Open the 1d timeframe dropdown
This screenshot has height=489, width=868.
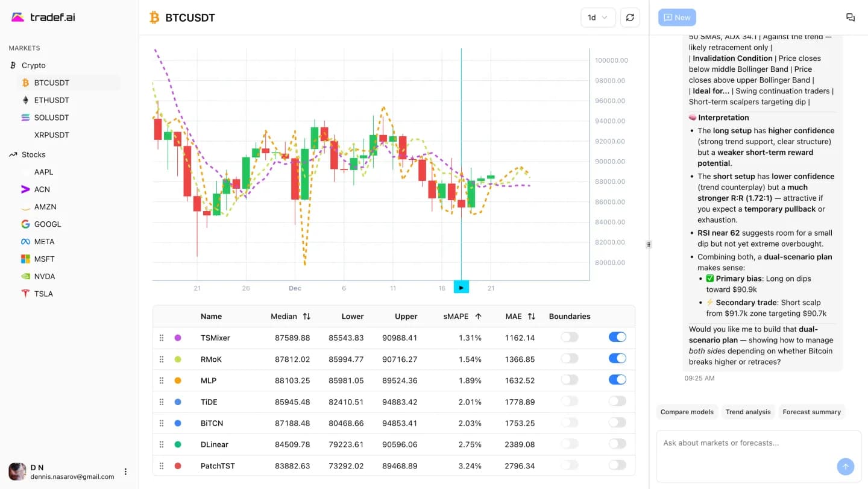pyautogui.click(x=597, y=17)
